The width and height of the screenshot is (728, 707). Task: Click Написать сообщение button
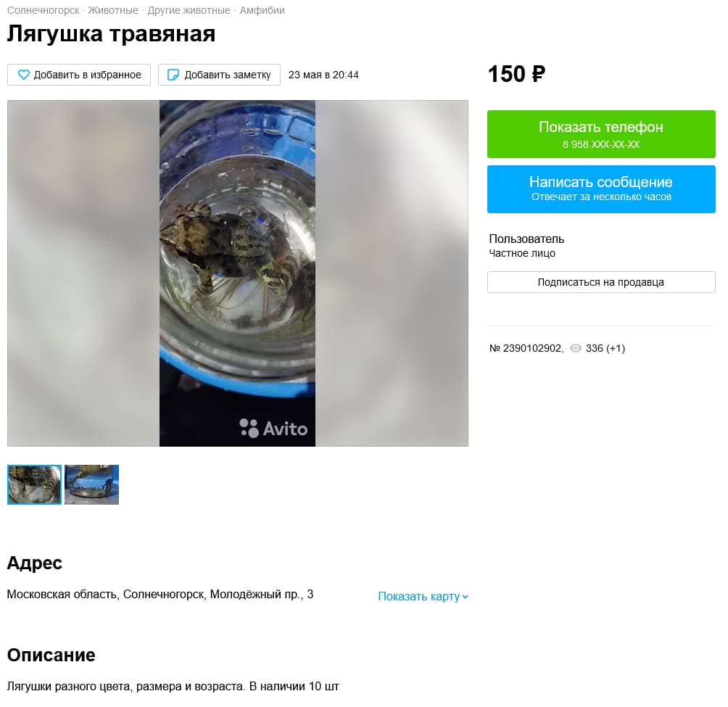tap(601, 189)
